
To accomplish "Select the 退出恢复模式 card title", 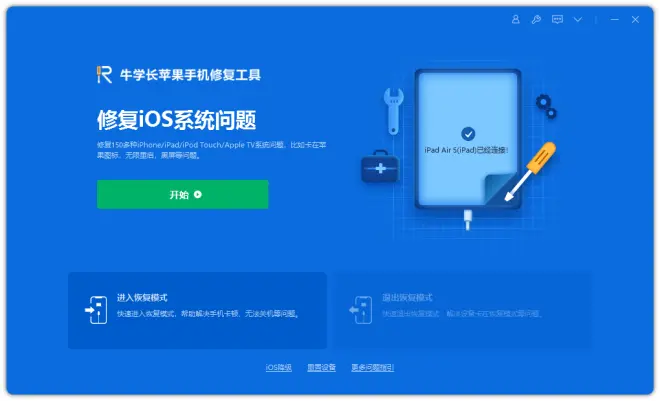I will [x=407, y=297].
